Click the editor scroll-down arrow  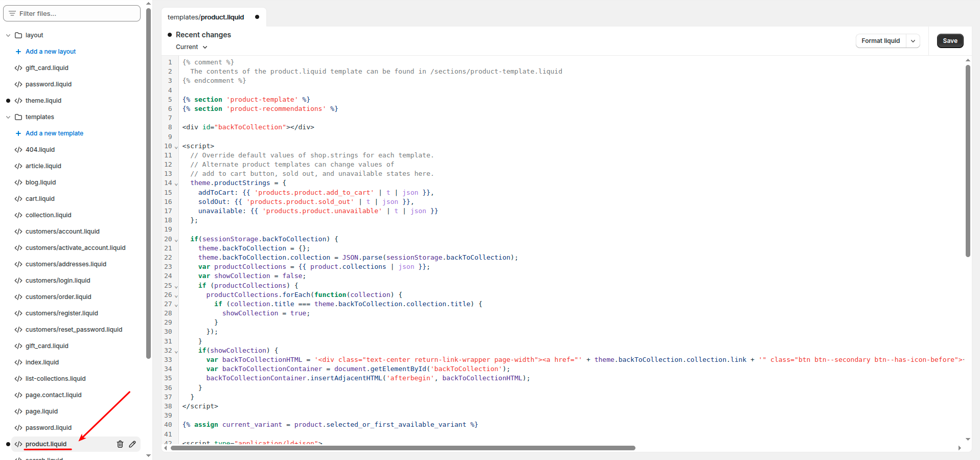[x=968, y=439]
